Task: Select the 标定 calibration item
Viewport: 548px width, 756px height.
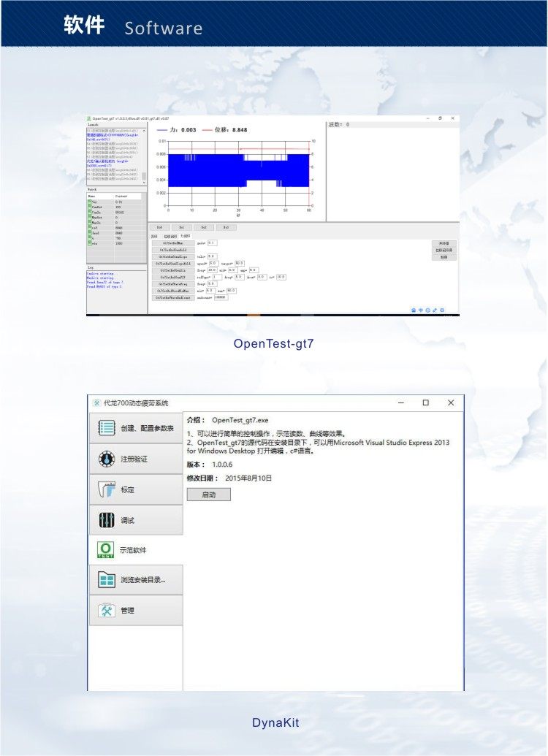Action: point(136,489)
